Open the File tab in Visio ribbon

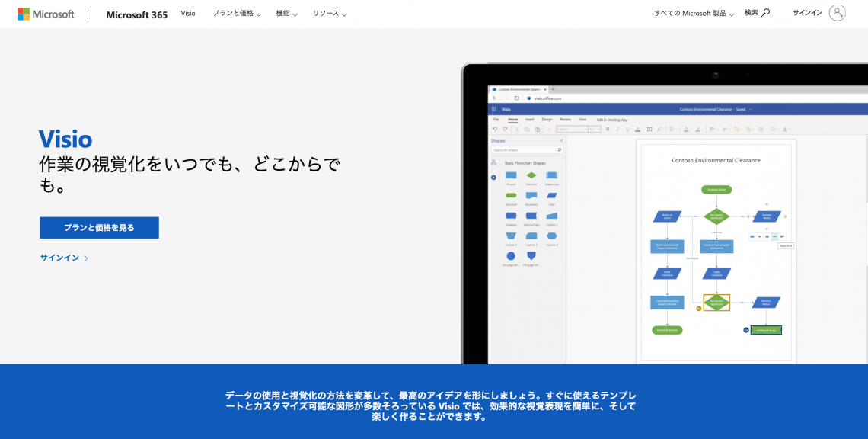[x=496, y=119]
